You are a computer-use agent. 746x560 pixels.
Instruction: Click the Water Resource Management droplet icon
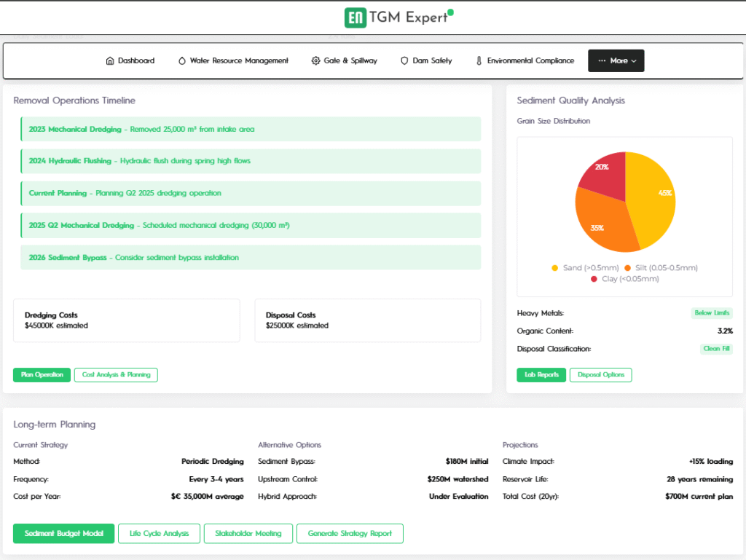coord(182,61)
